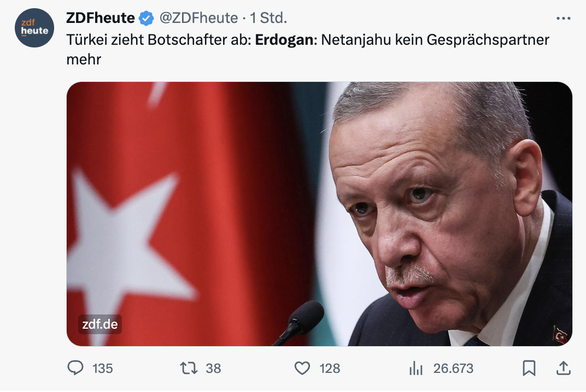Open the @ZDFheute handle link
This screenshot has width=586, height=392.
coord(198,18)
